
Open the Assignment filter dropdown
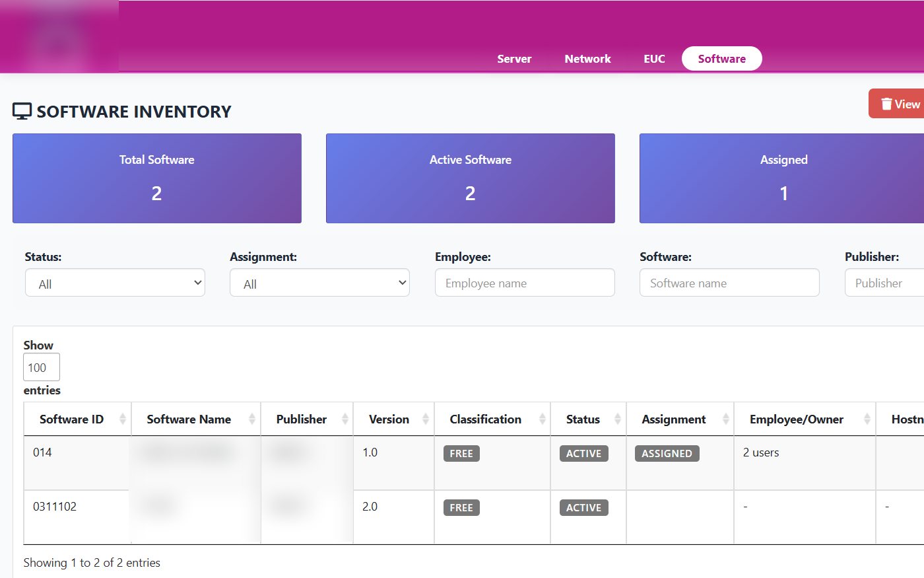319,283
